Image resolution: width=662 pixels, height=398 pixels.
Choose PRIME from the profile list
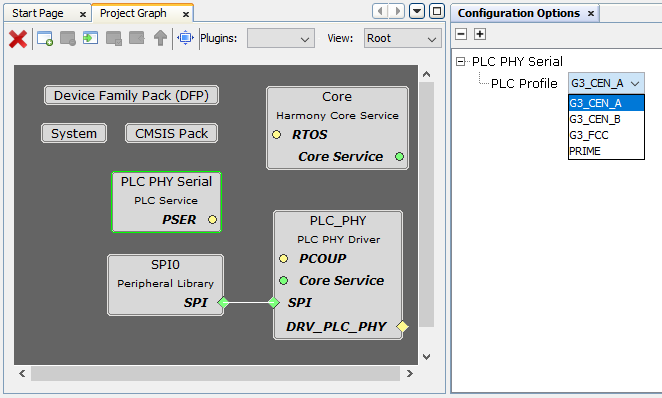(x=606, y=151)
